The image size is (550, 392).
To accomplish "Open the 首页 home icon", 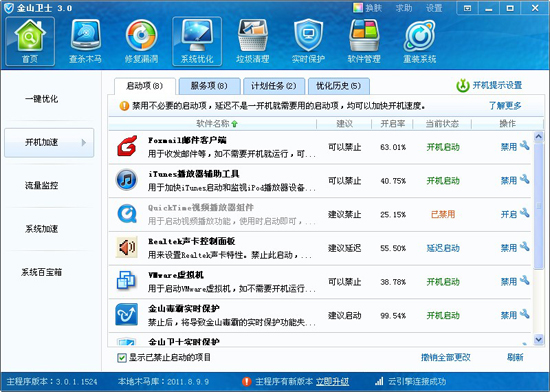I will pos(30,41).
